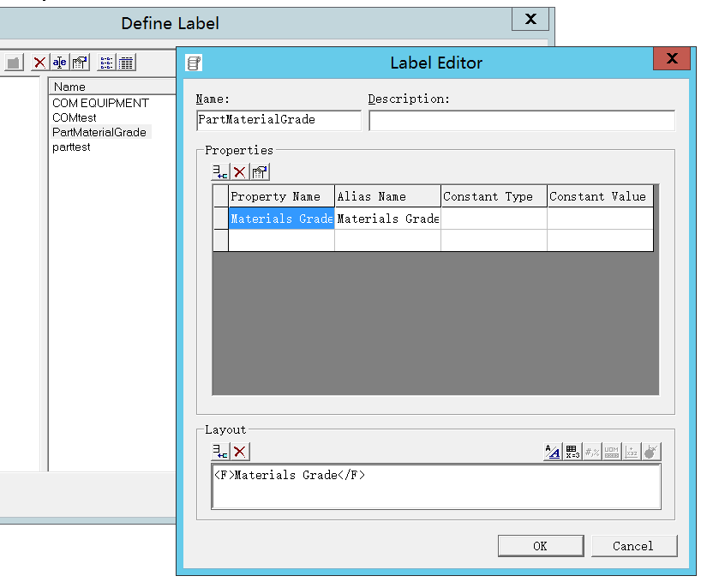Click the last grayed icon in Layout toolbar
Screen dimensions: 701x588
(651, 452)
